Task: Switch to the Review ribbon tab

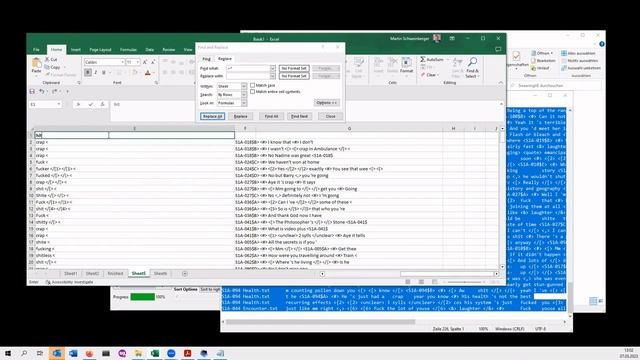Action: click(169, 49)
